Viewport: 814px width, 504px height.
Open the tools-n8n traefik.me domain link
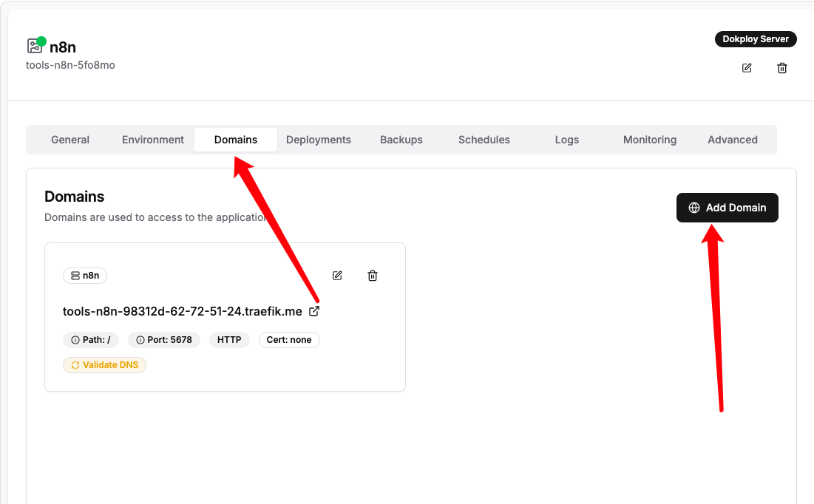(x=182, y=311)
